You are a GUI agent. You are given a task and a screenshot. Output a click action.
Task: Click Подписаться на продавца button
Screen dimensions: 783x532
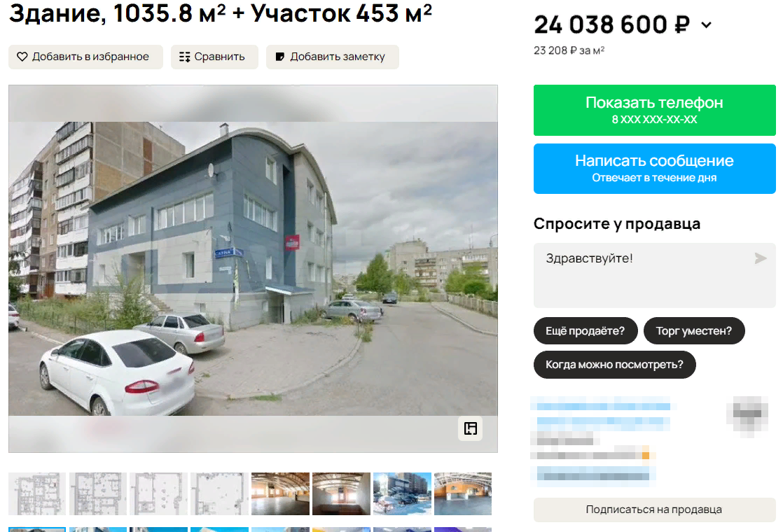[654, 510]
